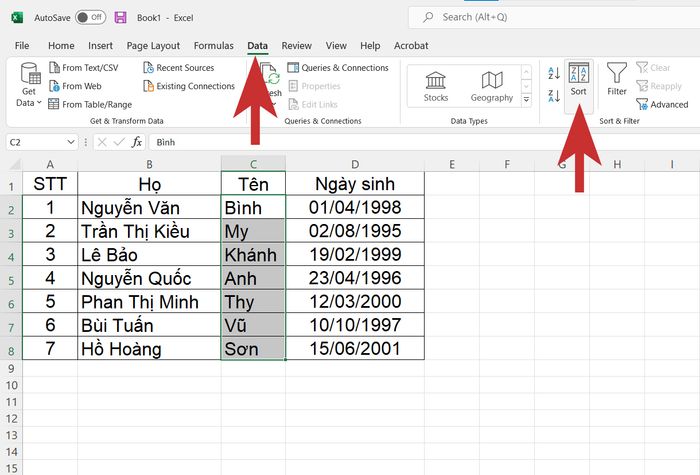Open the Acrobat tab
This screenshot has width=700, height=475.
[411, 46]
